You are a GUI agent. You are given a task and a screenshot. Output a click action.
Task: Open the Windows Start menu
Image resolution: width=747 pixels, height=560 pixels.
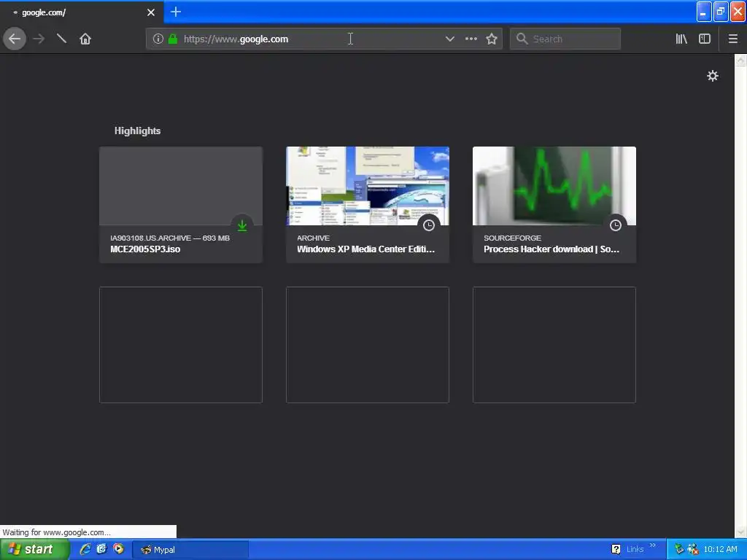tap(35, 550)
